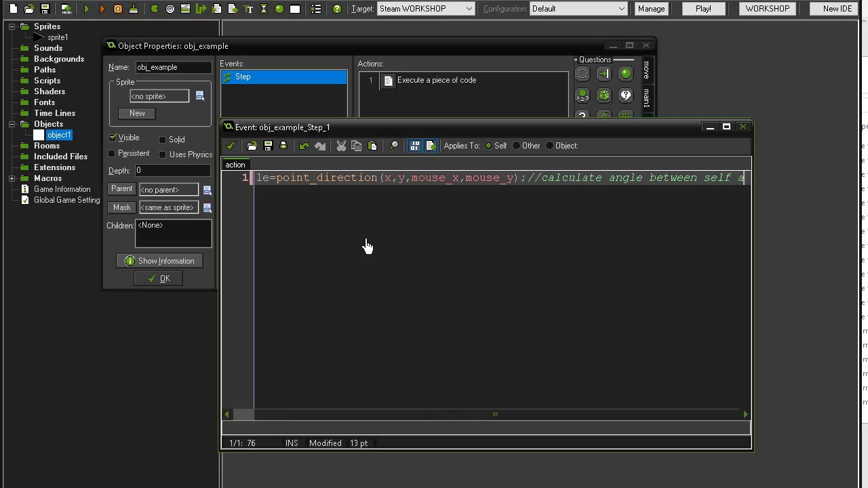Create a sprite using the pacman icon
868x488 pixels.
point(155,9)
